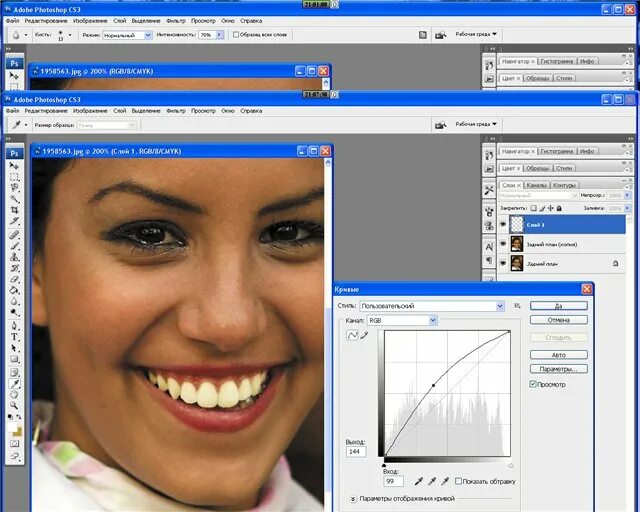Toggle Quick Mask mode icon
This screenshot has height=512, width=640.
[x=14, y=443]
